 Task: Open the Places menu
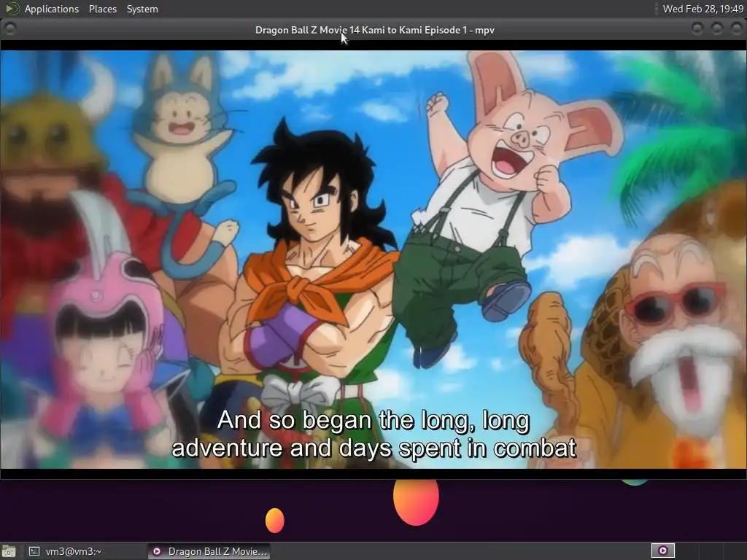coord(102,9)
